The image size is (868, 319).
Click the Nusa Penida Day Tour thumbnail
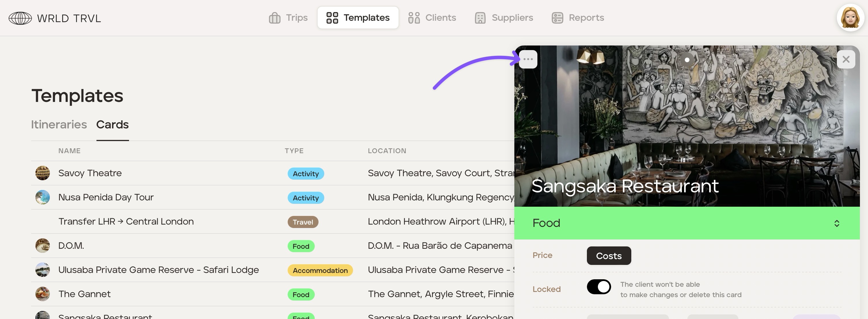point(43,198)
